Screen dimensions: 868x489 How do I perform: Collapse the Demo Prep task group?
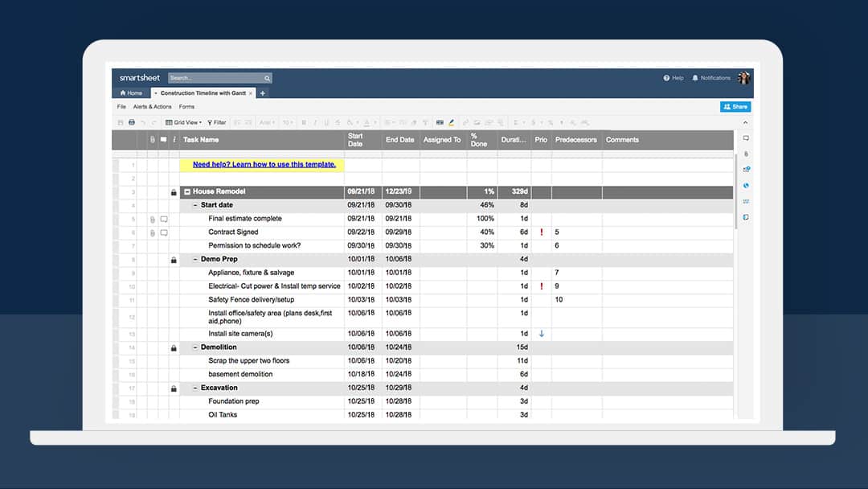pyautogui.click(x=195, y=260)
